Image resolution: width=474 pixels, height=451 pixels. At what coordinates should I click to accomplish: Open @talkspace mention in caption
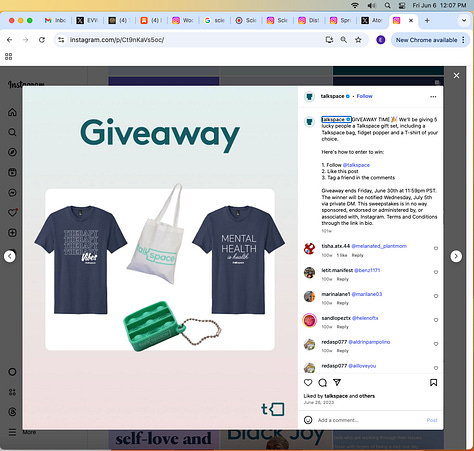tap(356, 165)
